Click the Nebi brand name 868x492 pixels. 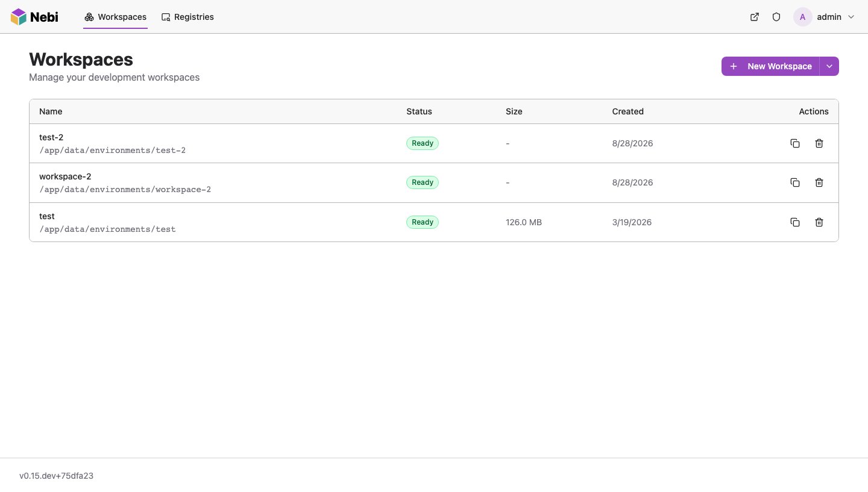pos(44,17)
